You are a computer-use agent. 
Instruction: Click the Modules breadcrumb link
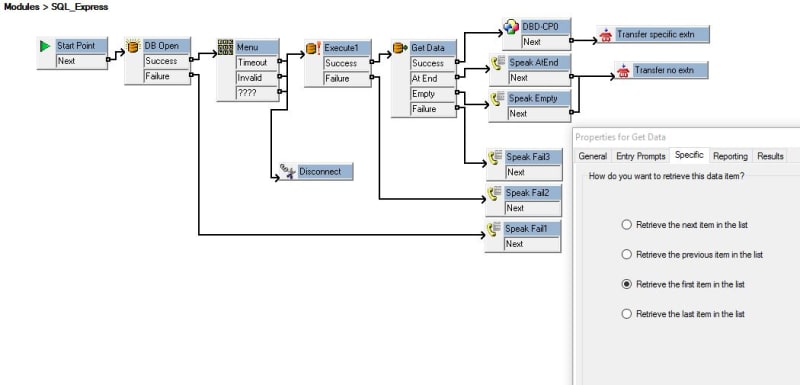pos(20,7)
